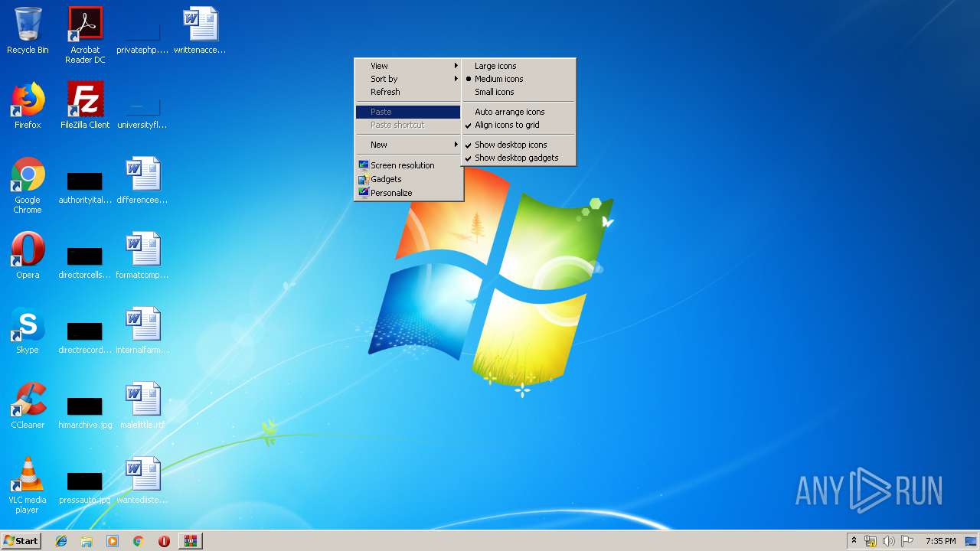
Task: Open Windows Media Player taskbar icon
Action: point(113,541)
